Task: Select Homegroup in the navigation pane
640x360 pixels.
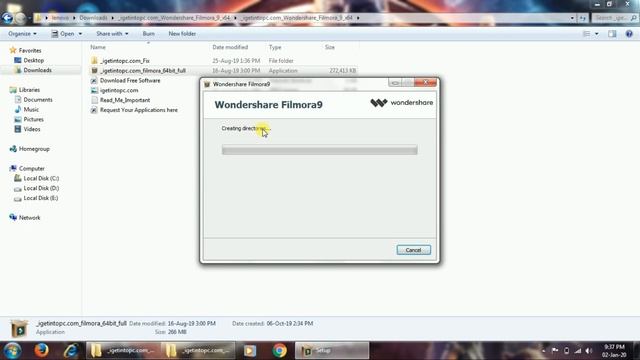Action: pyautogui.click(x=33, y=149)
